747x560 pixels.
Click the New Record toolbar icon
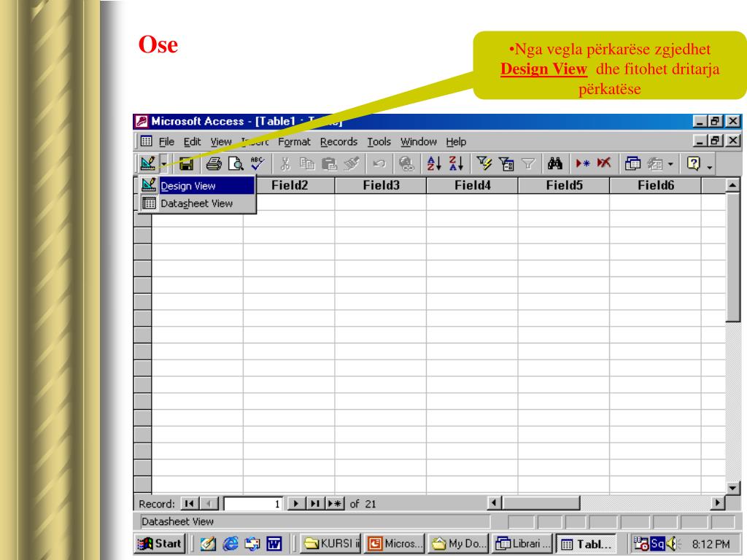pos(583,164)
